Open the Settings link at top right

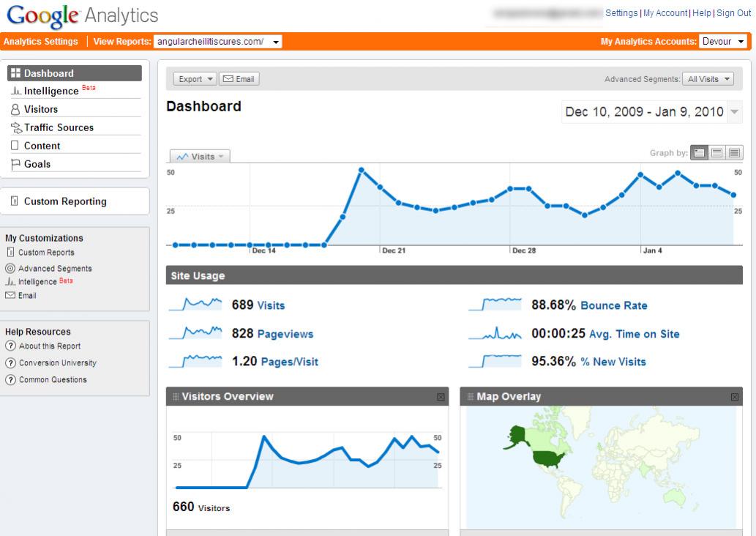[x=621, y=13]
